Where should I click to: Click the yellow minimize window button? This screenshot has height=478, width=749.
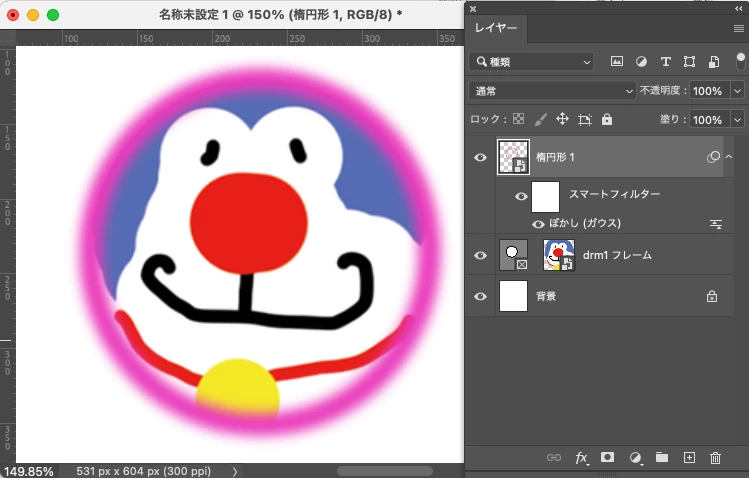33,15
